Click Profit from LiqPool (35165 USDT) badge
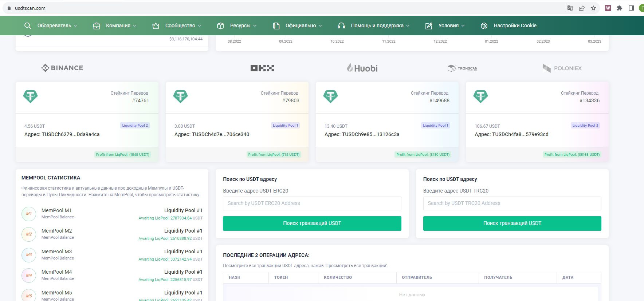644x301 pixels. point(572,155)
